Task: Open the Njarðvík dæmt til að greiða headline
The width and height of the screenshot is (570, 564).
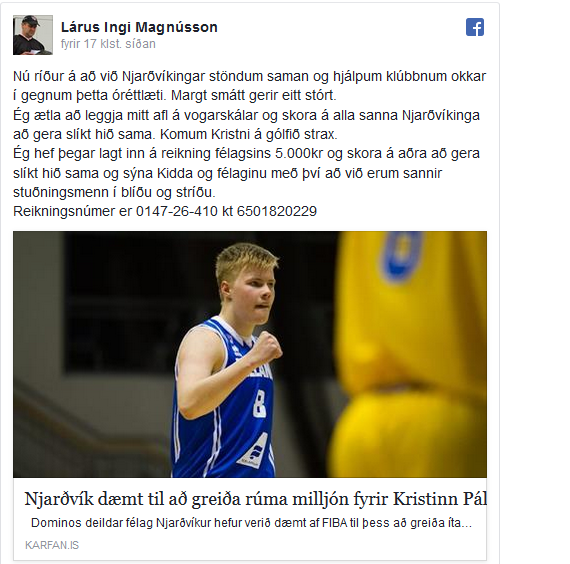Action: (x=256, y=499)
